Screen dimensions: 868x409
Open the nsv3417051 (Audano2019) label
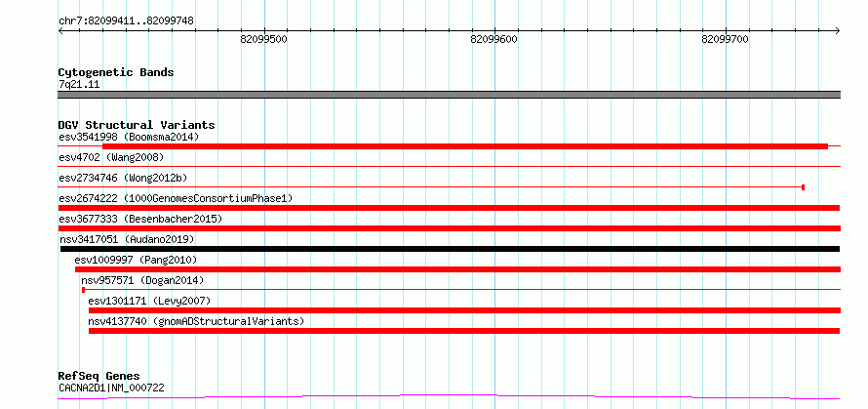pos(127,239)
